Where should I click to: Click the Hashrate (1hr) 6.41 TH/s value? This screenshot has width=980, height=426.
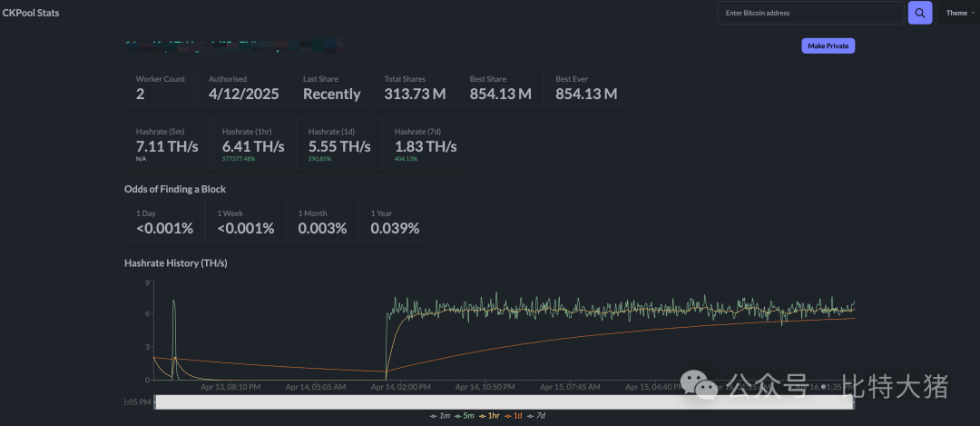253,146
